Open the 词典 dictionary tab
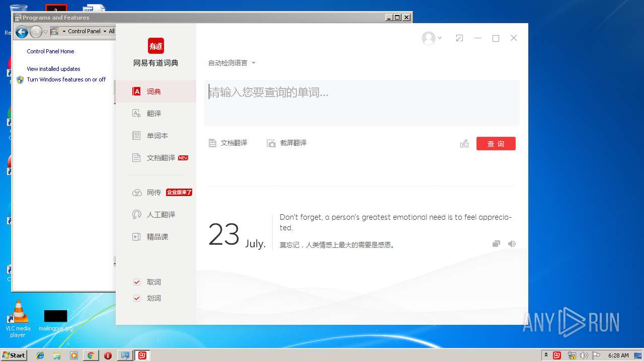Image resolution: width=644 pixels, height=362 pixels. pyautogui.click(x=156, y=92)
